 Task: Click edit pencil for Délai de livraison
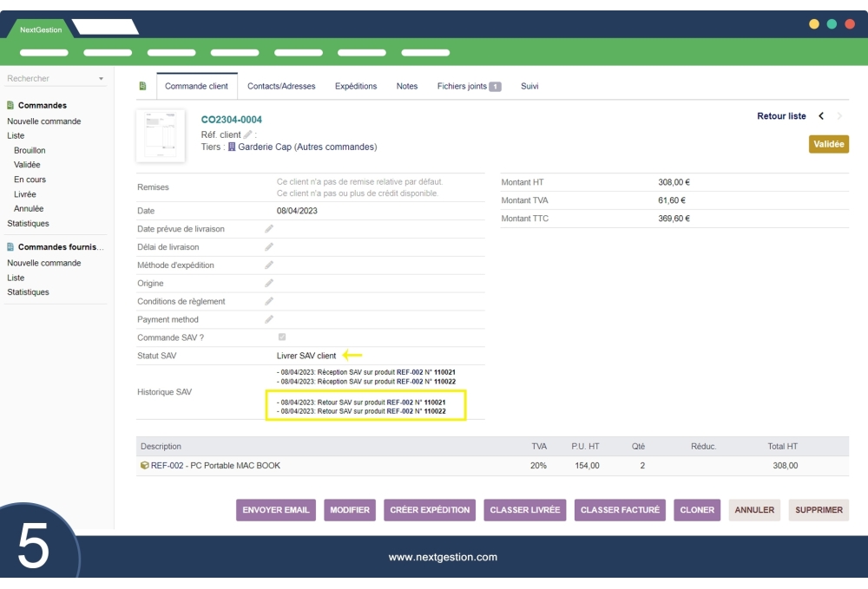(269, 247)
